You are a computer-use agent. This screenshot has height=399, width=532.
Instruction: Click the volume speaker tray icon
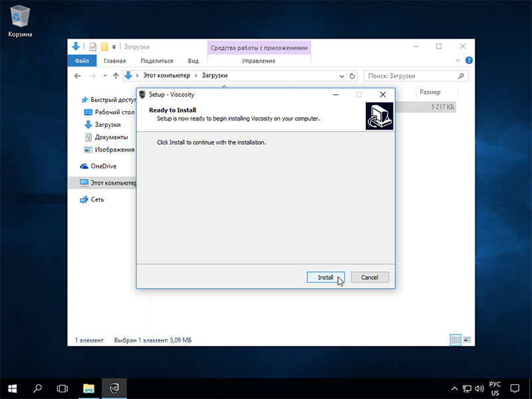[479, 388]
